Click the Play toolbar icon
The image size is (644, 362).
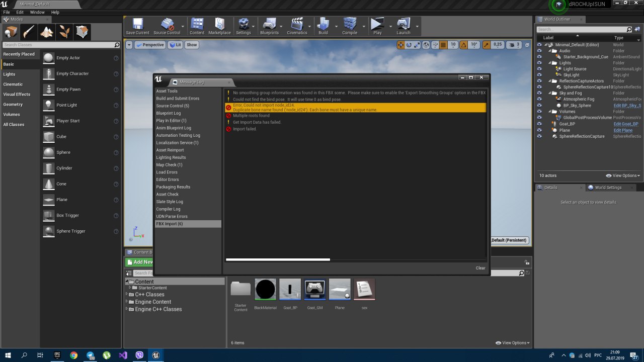tap(377, 26)
